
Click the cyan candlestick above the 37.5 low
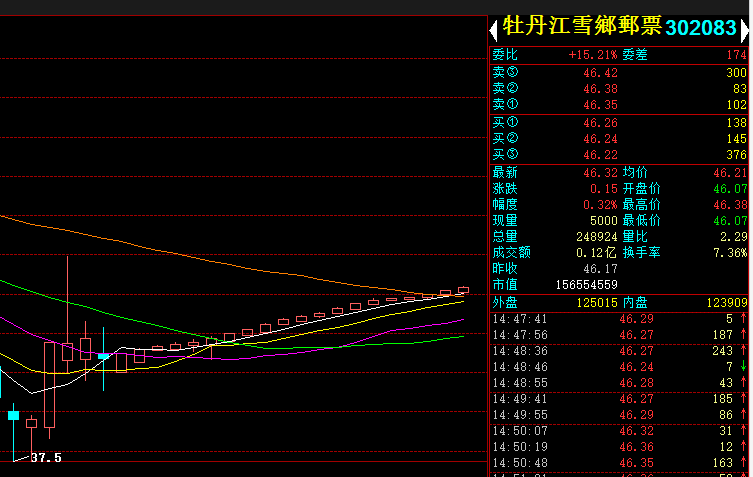tap(13, 431)
